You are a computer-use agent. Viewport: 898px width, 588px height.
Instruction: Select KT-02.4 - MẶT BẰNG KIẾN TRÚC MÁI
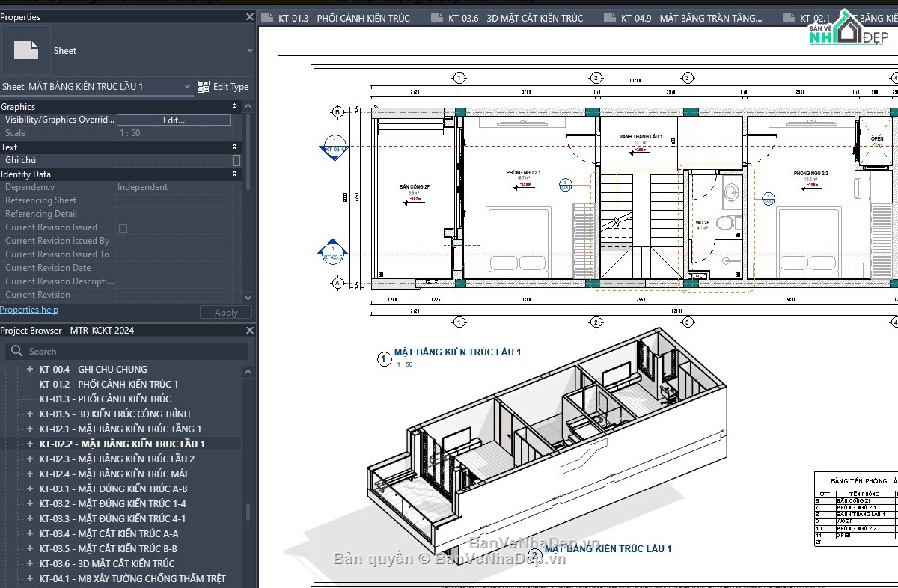(114, 474)
